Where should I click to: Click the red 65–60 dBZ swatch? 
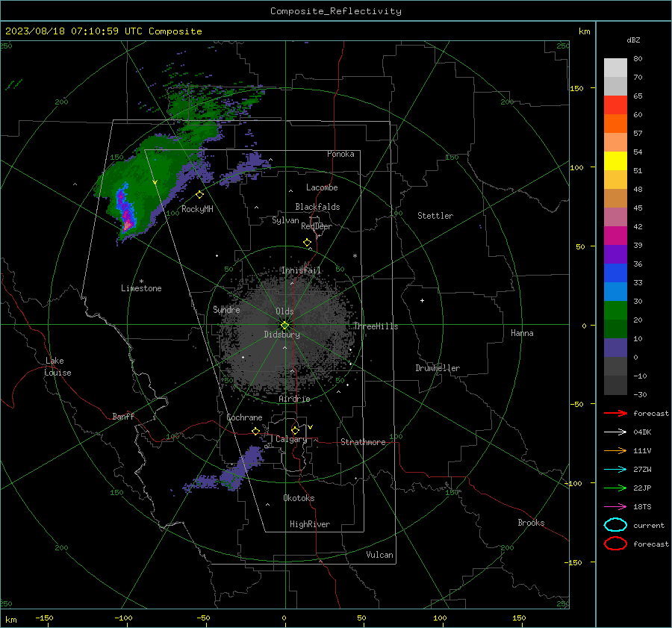click(615, 105)
